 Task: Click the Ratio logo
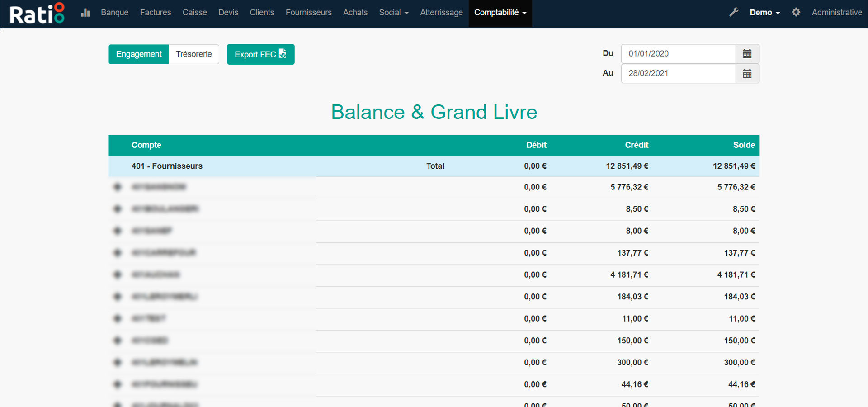37,14
